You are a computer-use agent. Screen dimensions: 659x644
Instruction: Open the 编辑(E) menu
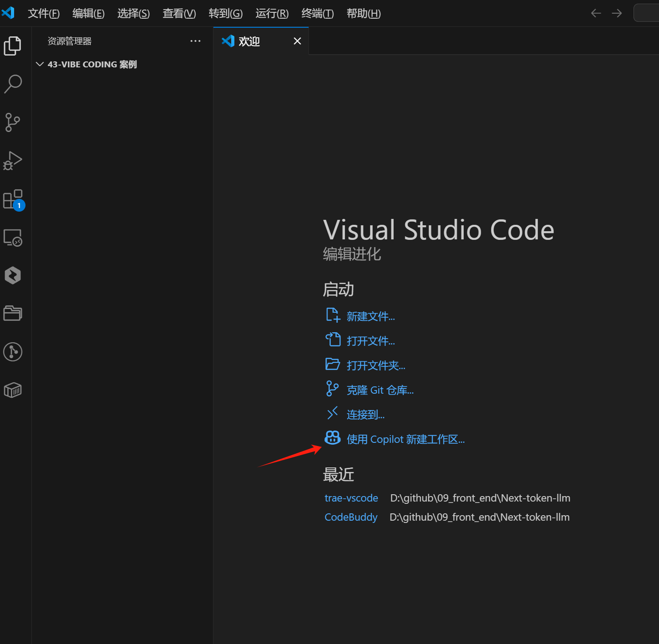point(88,14)
